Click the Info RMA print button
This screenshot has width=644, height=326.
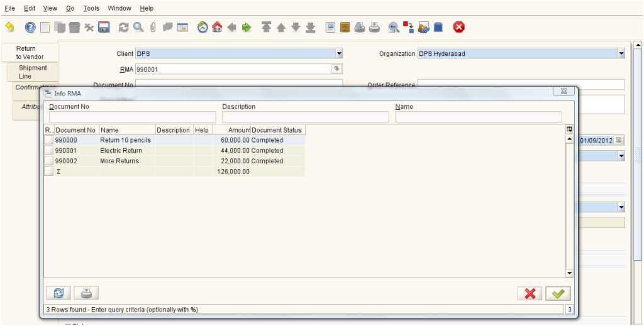(86, 293)
